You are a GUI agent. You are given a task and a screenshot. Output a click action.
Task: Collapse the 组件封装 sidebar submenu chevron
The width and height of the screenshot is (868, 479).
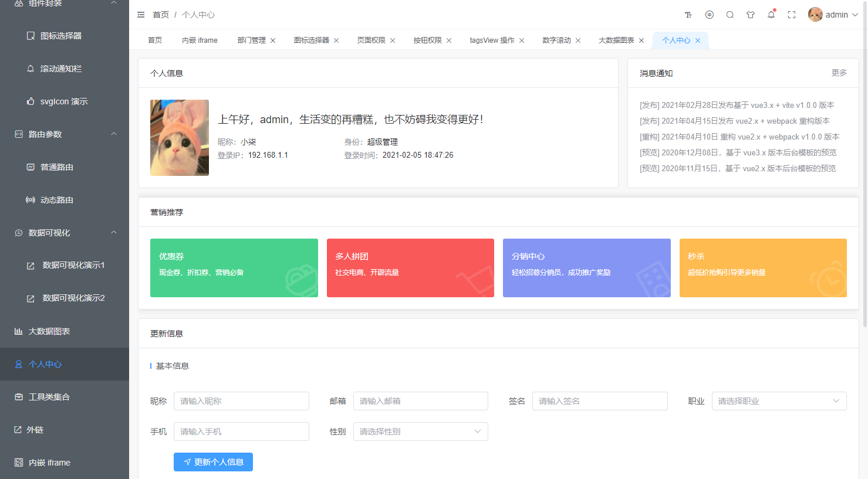pyautogui.click(x=114, y=3)
